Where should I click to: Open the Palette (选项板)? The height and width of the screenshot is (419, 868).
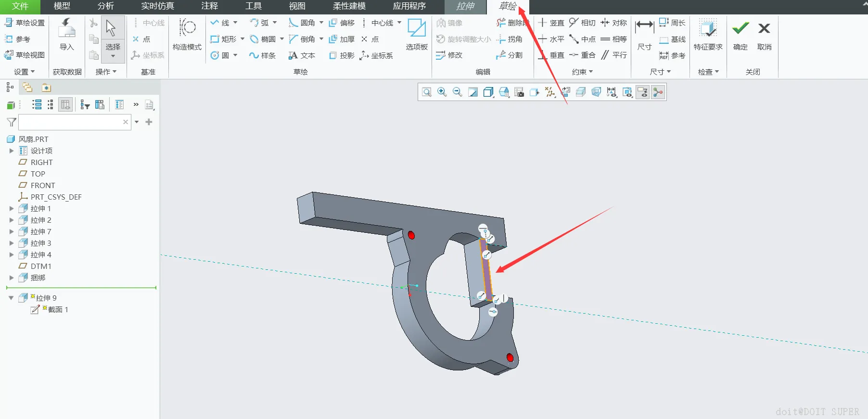[417, 34]
